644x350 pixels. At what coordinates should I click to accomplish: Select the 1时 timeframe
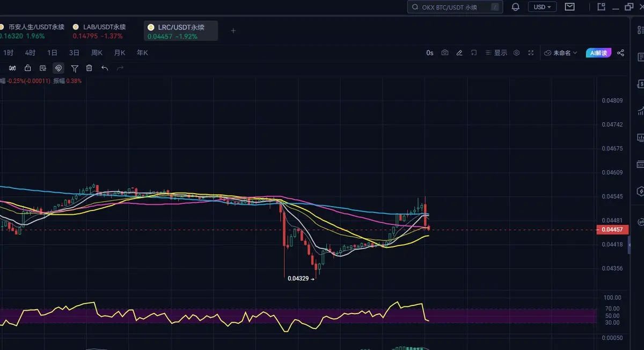(8, 53)
